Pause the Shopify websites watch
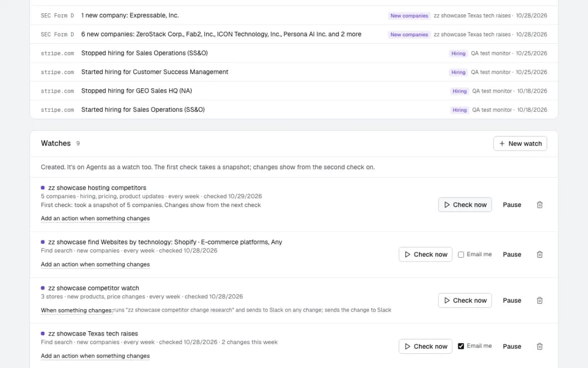The image size is (588, 368). 512,254
